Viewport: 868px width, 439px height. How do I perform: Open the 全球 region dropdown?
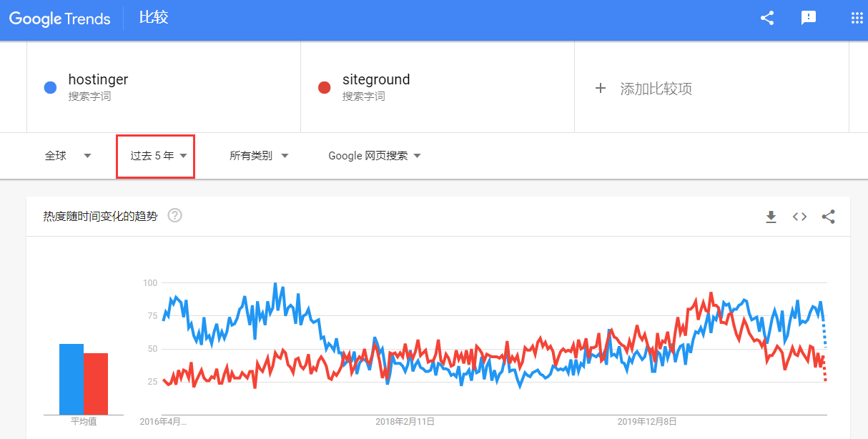(68, 155)
